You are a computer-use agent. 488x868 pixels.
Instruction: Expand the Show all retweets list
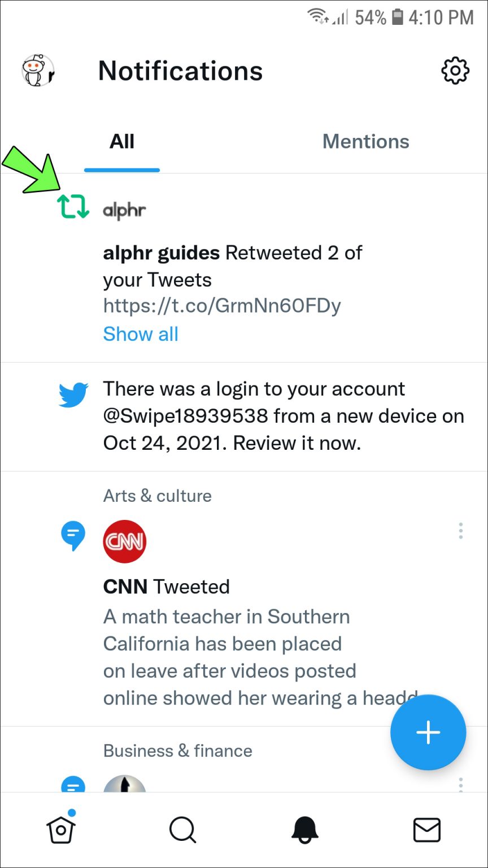(140, 334)
